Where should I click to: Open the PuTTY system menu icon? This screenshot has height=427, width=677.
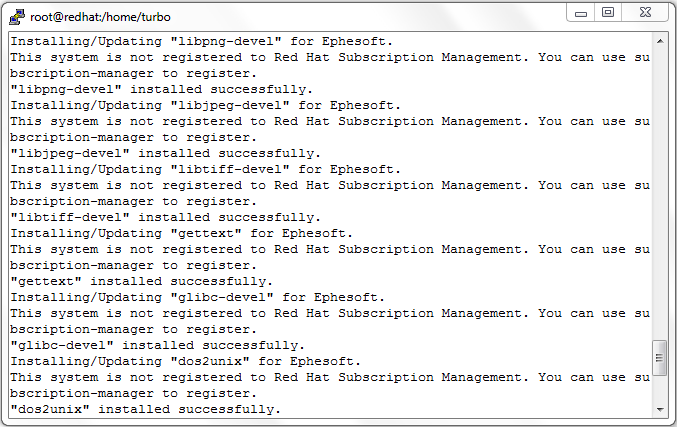17,17
